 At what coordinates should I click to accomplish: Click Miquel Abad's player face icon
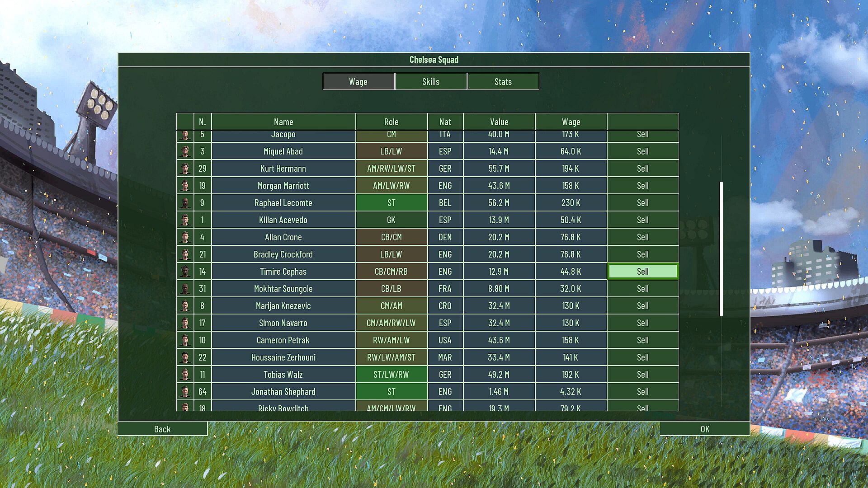185,151
